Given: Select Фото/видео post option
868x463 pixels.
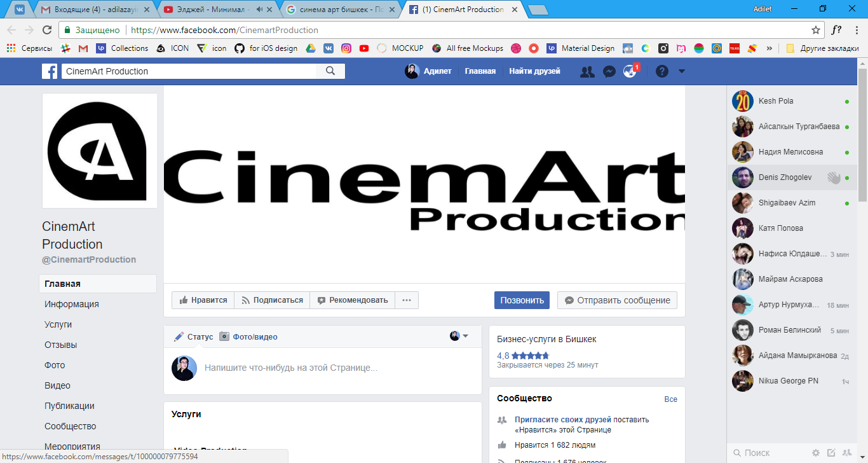Looking at the screenshot, I should point(248,336).
